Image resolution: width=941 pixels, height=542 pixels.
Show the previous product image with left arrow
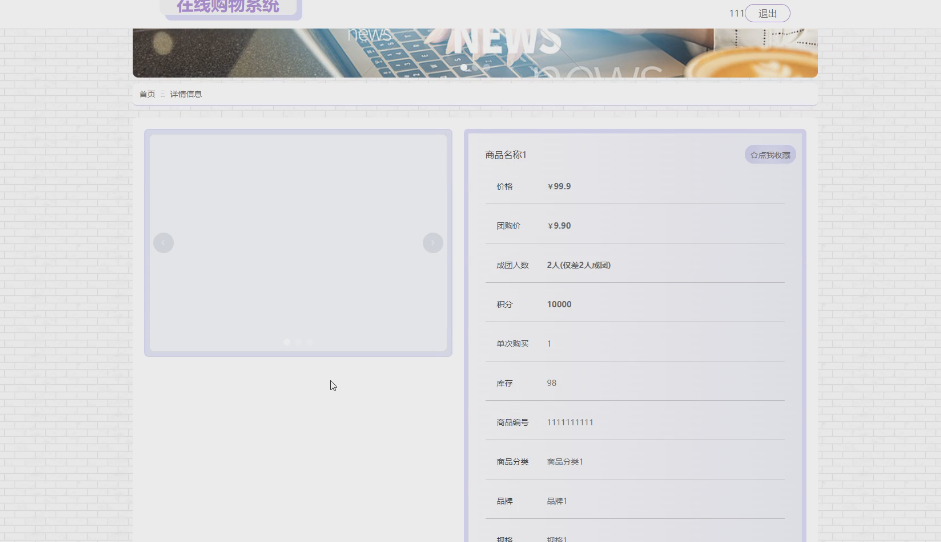(163, 242)
